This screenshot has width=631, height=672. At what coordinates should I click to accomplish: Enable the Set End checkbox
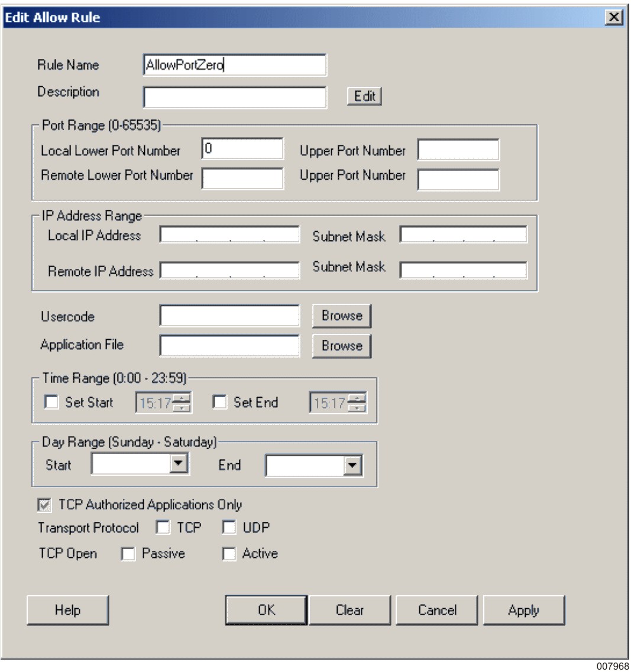click(x=220, y=403)
